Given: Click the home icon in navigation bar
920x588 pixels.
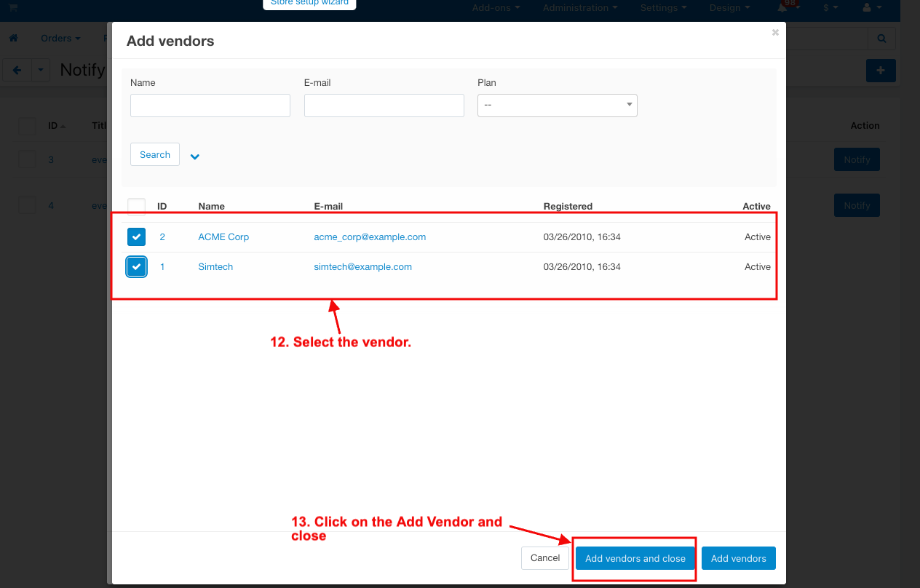Looking at the screenshot, I should click(x=13, y=38).
